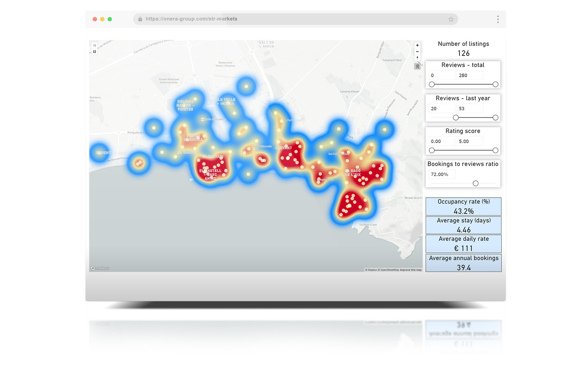Image resolution: width=588 pixels, height=392 pixels.
Task: Bookmark page with star icon
Action: point(451,19)
